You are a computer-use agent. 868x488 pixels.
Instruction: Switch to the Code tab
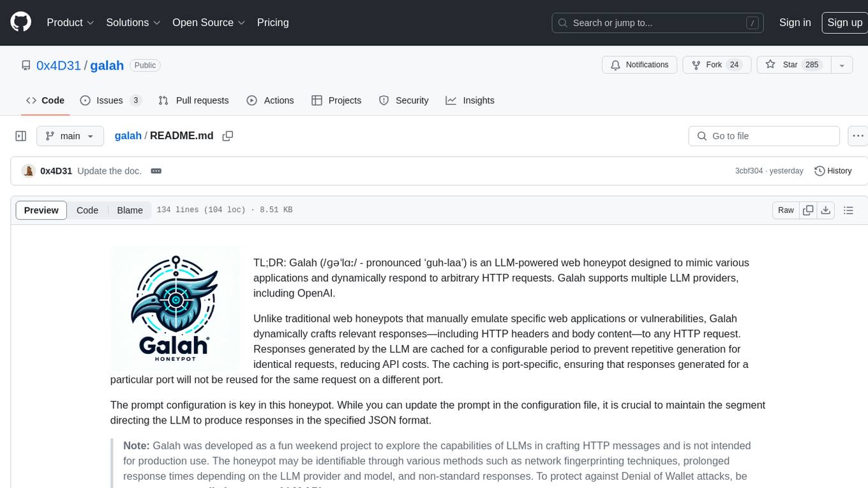45,100
